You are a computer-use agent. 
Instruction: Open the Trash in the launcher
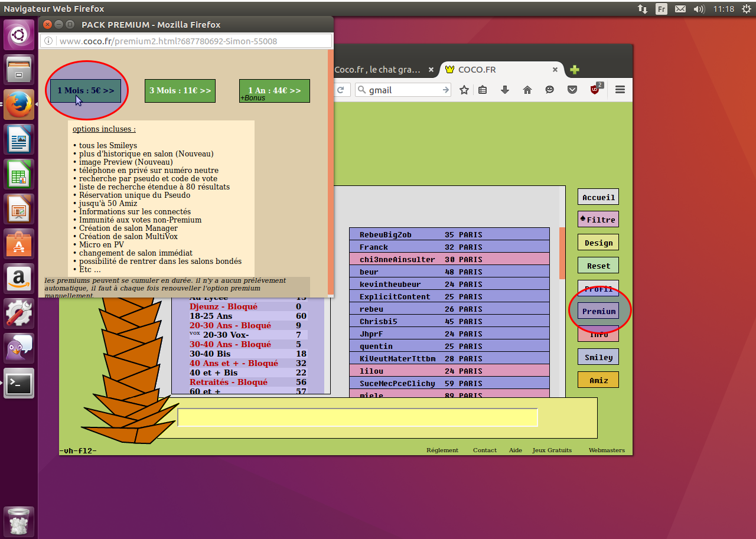click(x=19, y=522)
